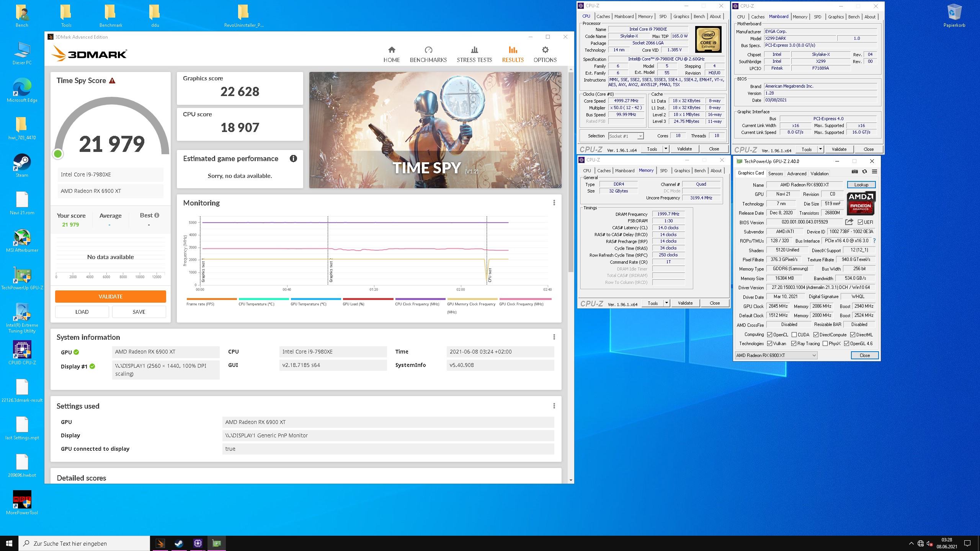Switch to Caches tab in CPU-Z CPU window
The image size is (980, 551).
click(x=603, y=16)
